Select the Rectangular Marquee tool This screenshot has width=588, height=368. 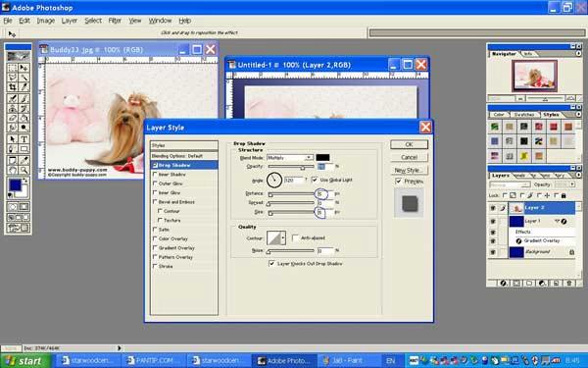click(13, 68)
